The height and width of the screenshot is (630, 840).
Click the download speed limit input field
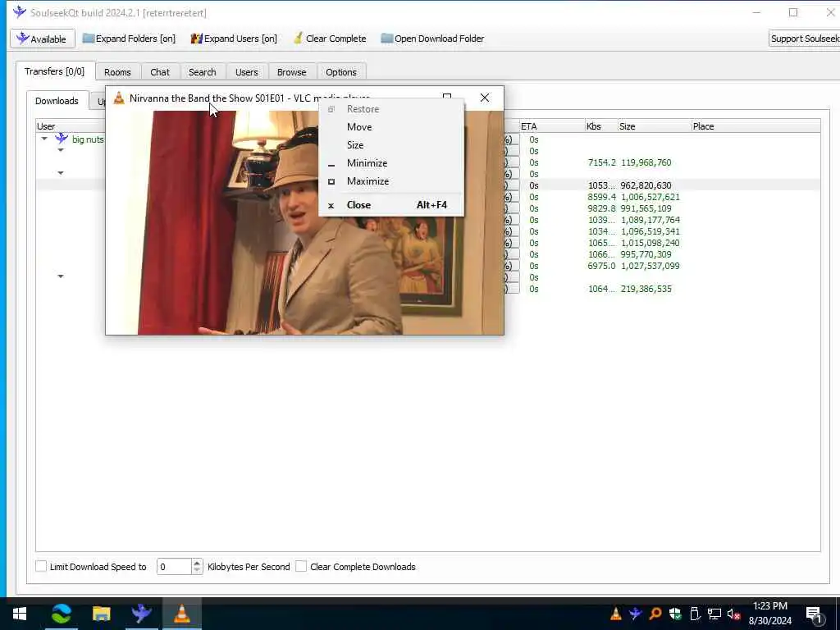[x=174, y=567]
